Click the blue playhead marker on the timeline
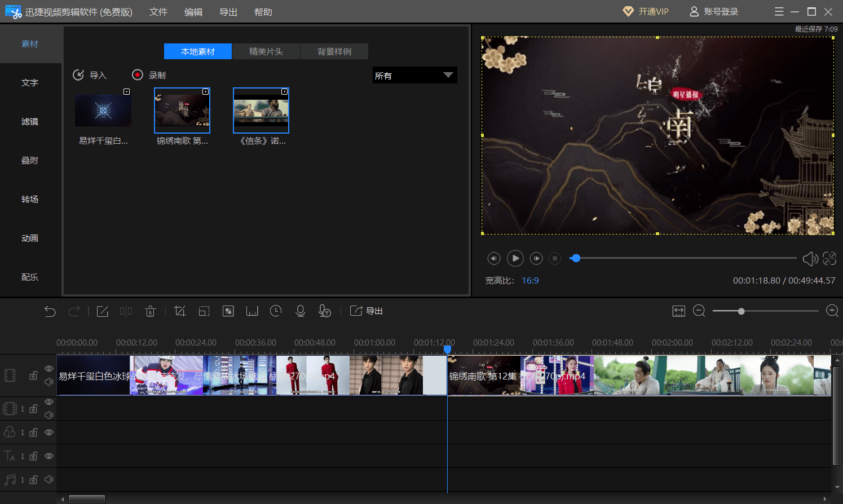This screenshot has width=843, height=504. pos(447,350)
